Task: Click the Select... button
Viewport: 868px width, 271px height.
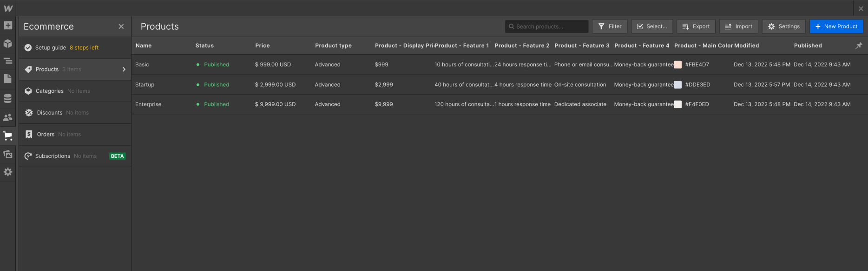Action: tap(652, 26)
